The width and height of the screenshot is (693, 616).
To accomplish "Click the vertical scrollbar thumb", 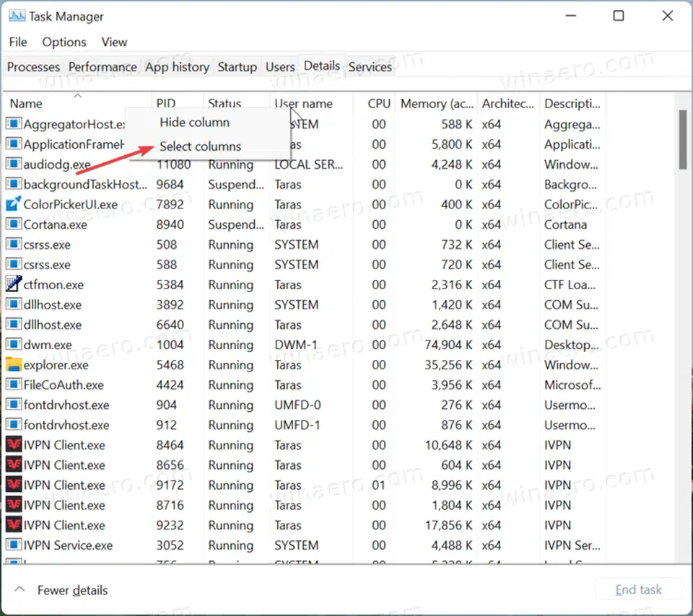I will 683,139.
